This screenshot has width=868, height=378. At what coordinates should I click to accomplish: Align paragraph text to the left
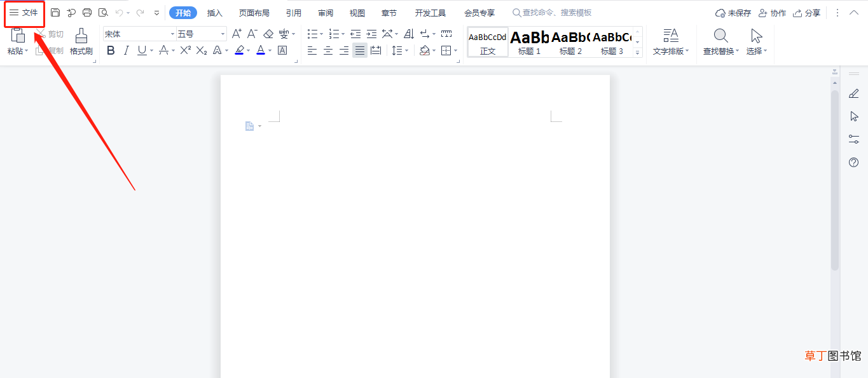[312, 51]
